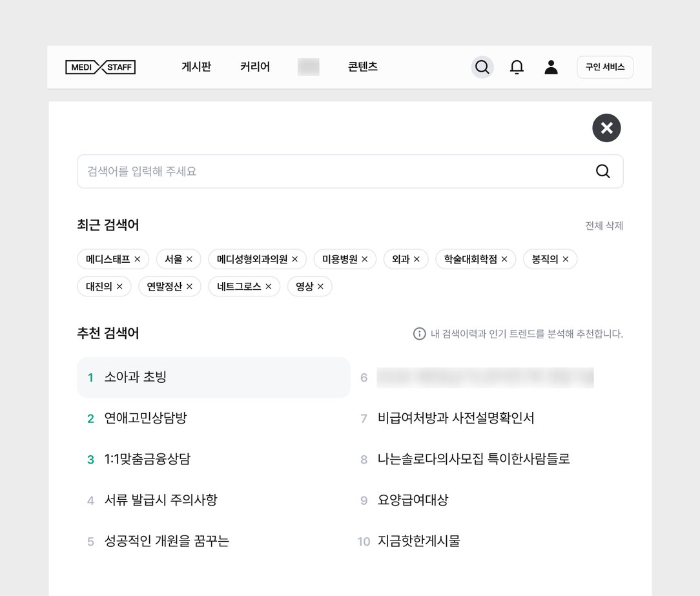Click 전체 삭제 to clear recent searches
Screen dimensions: 700x596
(604, 226)
